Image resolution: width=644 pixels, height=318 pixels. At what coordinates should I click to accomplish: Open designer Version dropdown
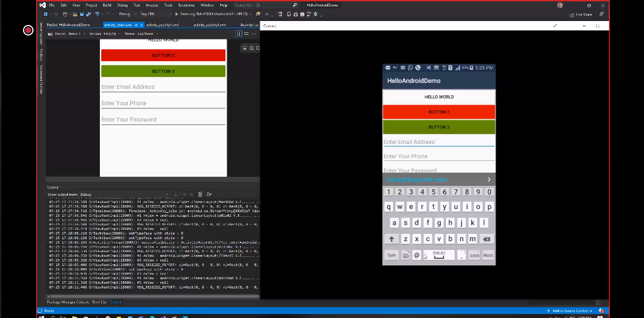104,34
